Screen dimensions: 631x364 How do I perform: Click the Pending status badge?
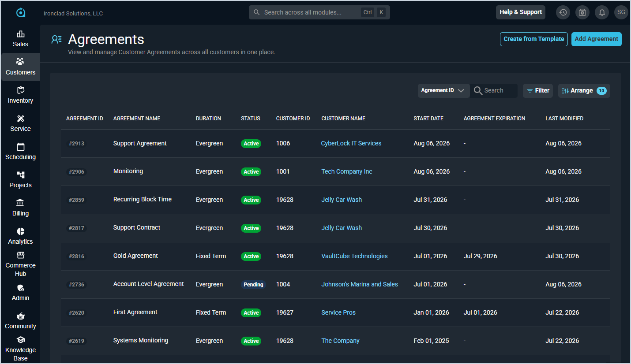pos(253,285)
